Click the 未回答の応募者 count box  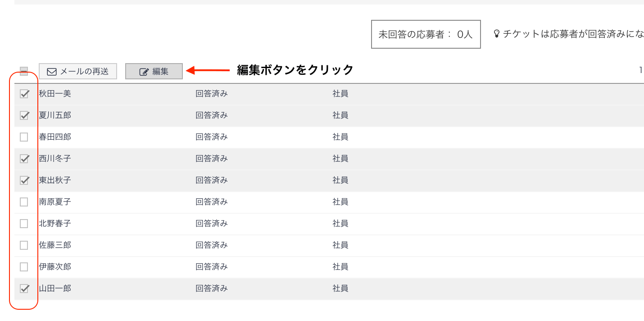(x=426, y=34)
